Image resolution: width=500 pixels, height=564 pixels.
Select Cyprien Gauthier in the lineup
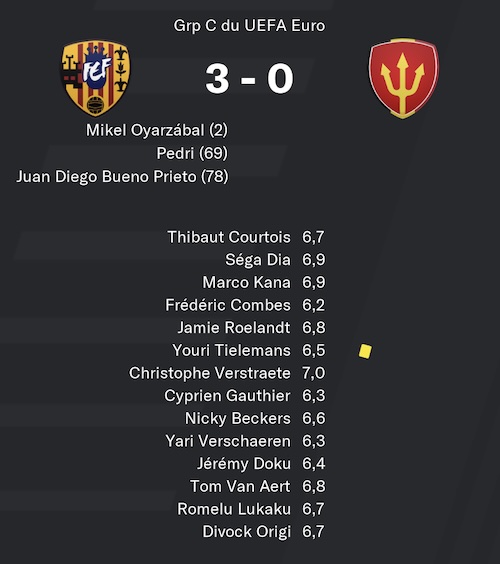tap(227, 396)
